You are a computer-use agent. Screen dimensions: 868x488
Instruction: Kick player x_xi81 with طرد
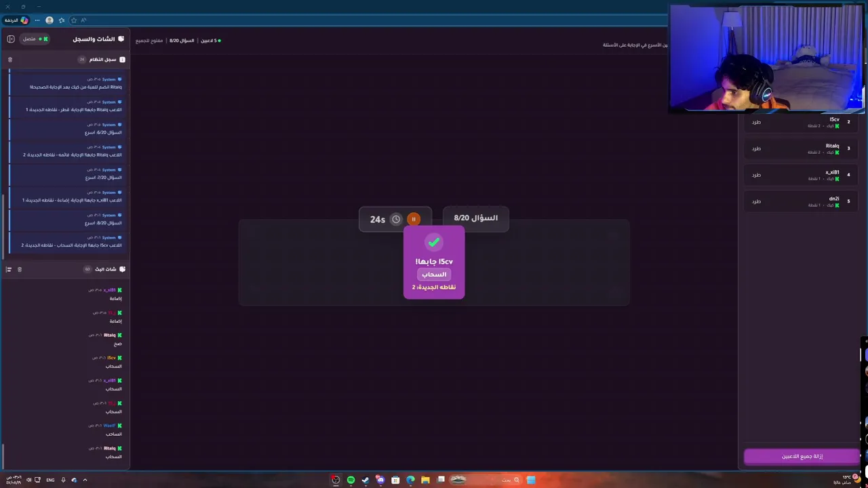click(x=756, y=175)
